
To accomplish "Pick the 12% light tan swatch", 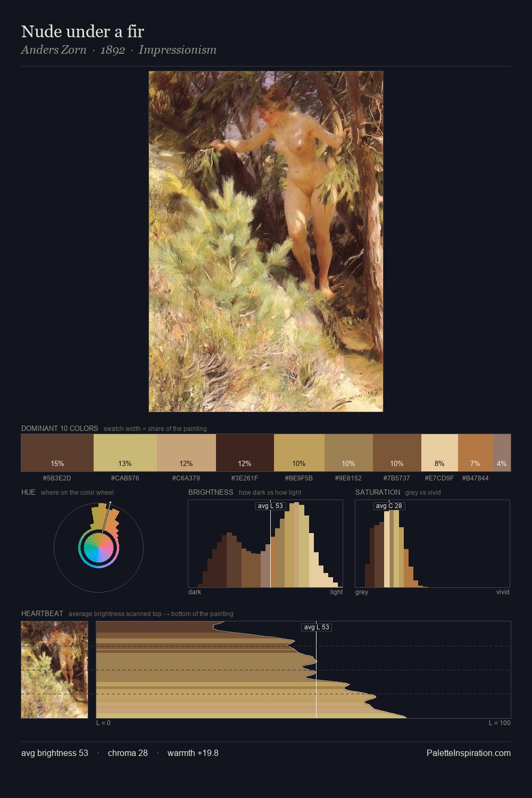I will click(x=186, y=453).
